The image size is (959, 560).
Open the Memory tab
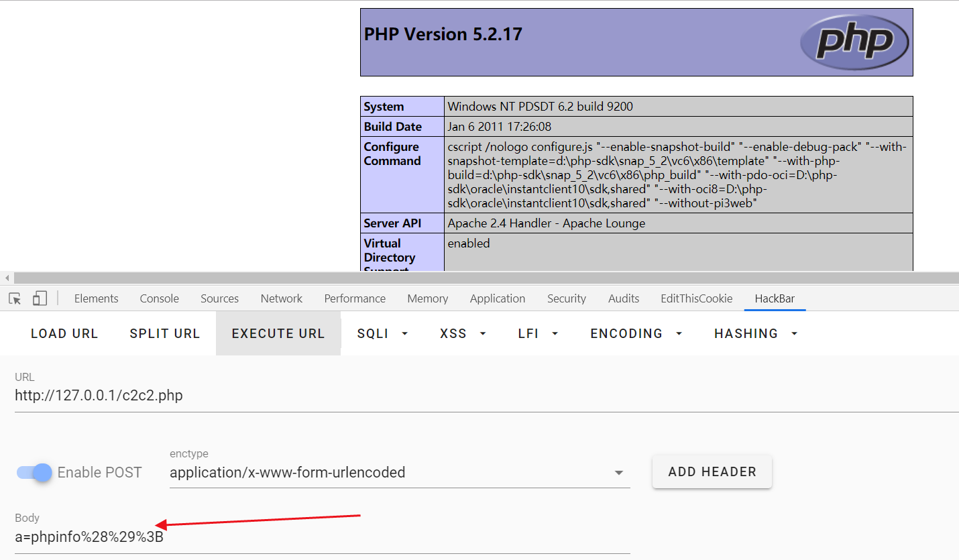click(x=427, y=298)
